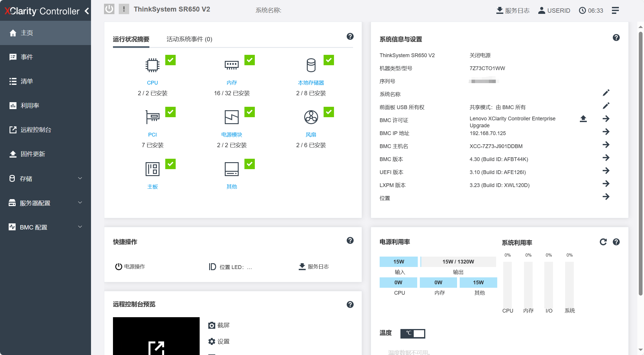Screen dimensions: 644x355
Task: Click the system board icon
Action: (x=152, y=169)
